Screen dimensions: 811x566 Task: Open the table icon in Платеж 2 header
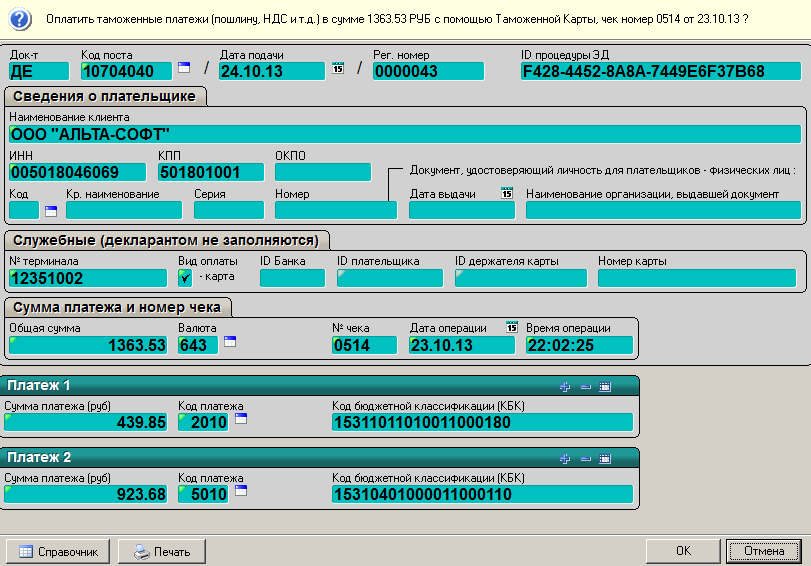click(x=605, y=457)
